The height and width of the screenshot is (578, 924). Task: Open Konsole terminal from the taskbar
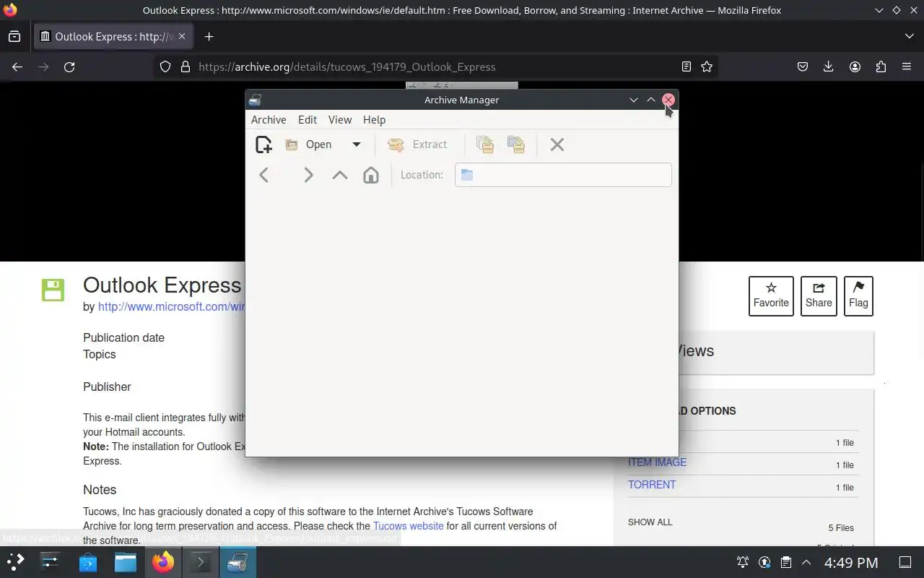pyautogui.click(x=200, y=561)
